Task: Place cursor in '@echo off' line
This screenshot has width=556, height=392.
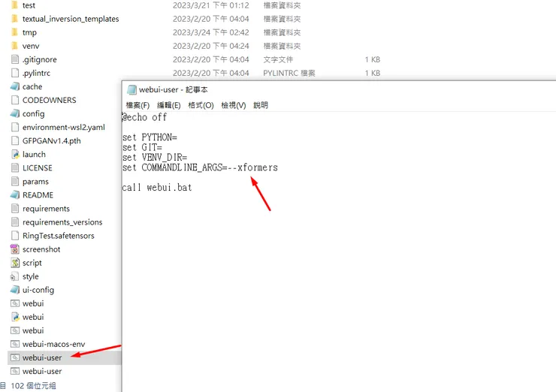Action: 145,117
